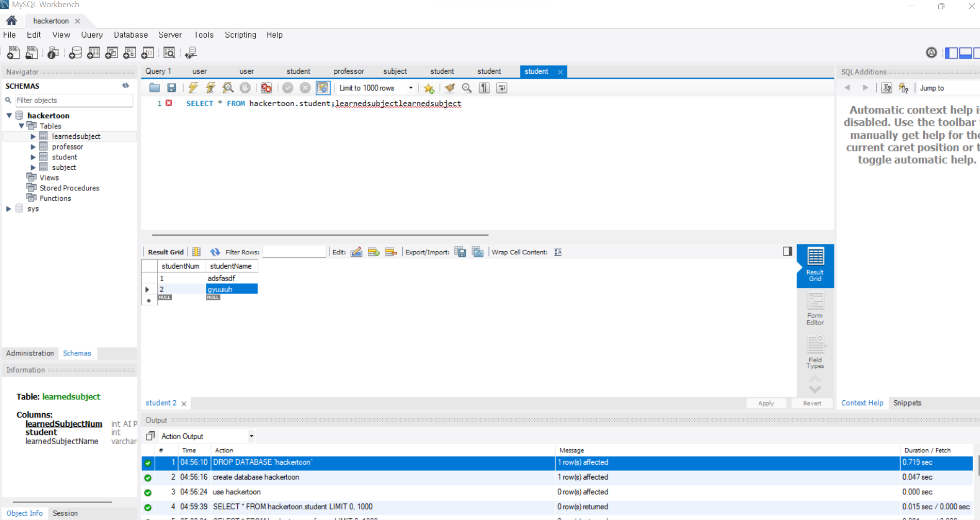The image size is (980, 520).
Task: Create new table toolbar icon
Action: click(x=93, y=53)
